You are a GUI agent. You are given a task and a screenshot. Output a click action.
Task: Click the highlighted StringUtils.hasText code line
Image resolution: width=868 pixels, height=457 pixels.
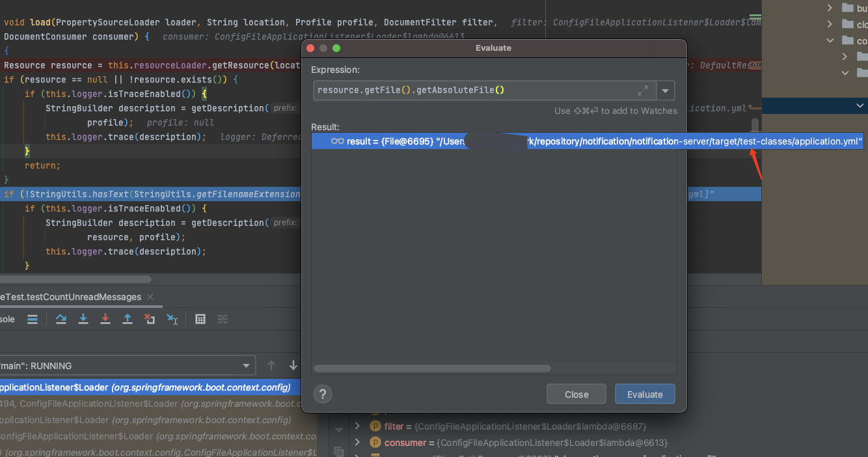pyautogui.click(x=152, y=194)
